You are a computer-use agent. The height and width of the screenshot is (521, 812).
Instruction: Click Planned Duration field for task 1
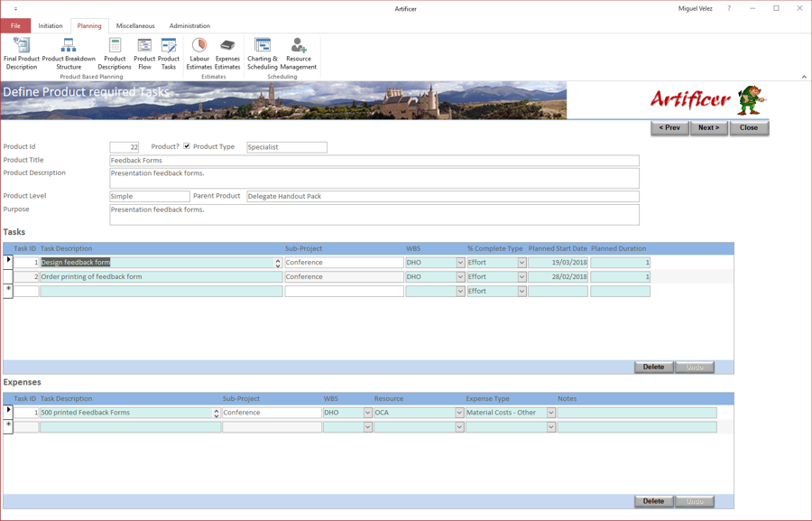coord(620,263)
